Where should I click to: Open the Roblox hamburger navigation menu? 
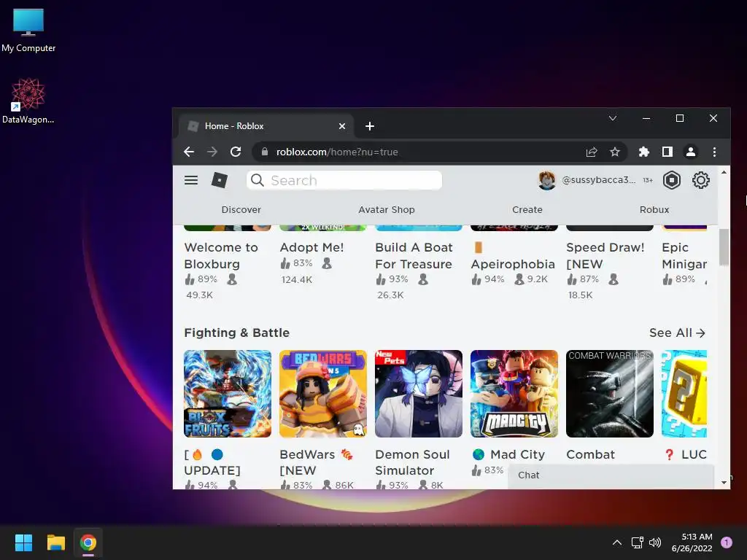coord(191,180)
